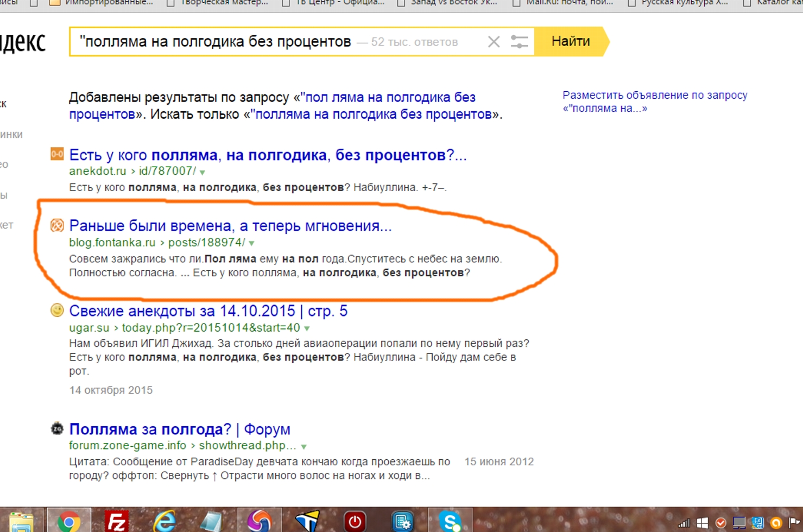Screen dimensions: 803x532
Task: Open the result 'Полляма за полгода? | Форум'
Action: click(x=180, y=429)
